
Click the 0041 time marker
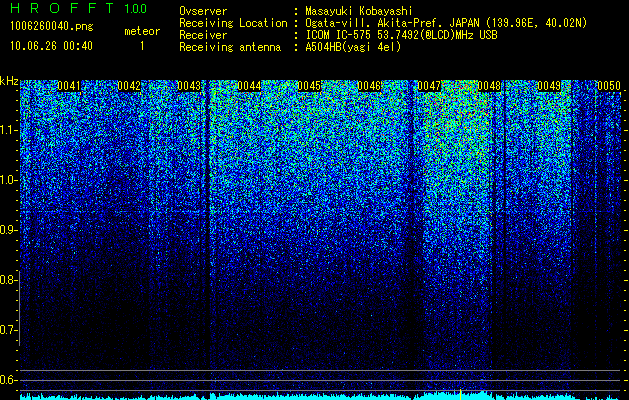point(69,86)
